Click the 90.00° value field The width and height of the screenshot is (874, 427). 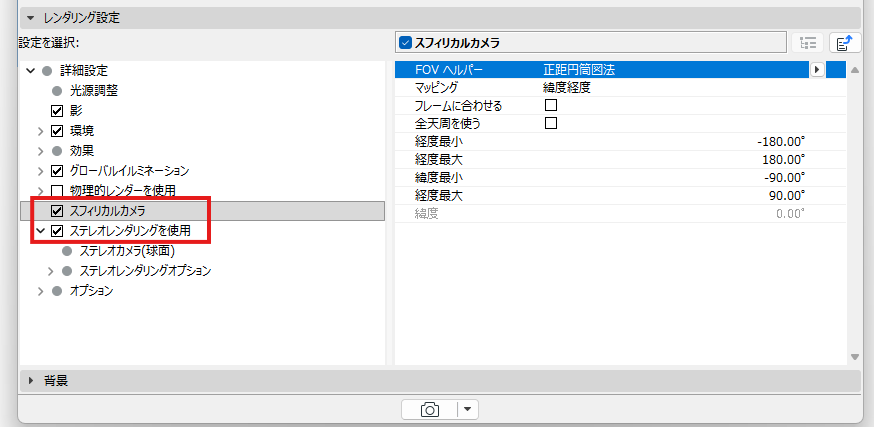click(786, 196)
